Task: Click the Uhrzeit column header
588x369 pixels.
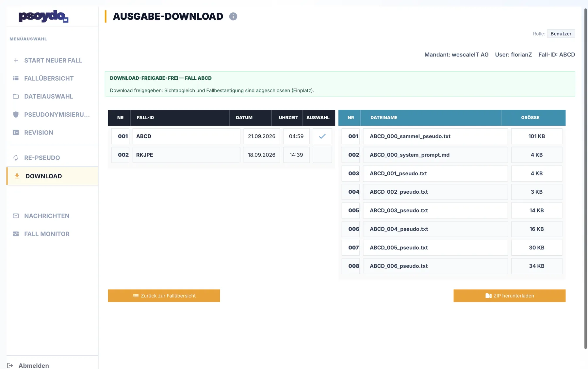Action: click(x=287, y=118)
